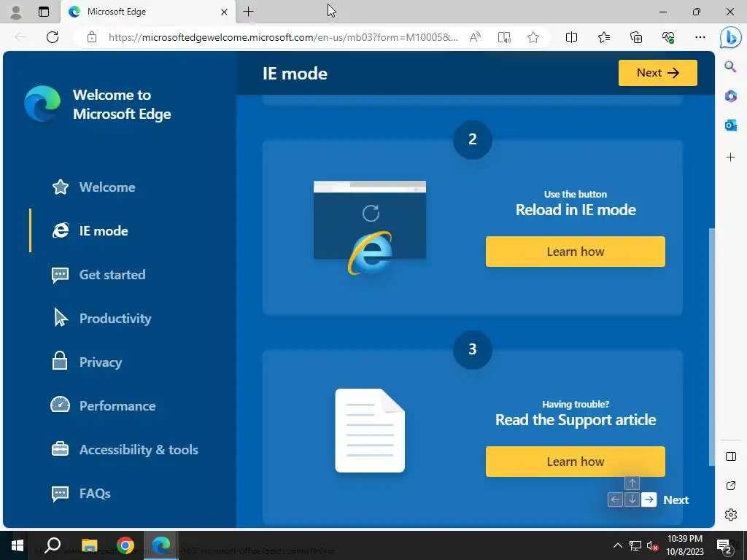View site information lock icon

(x=92, y=37)
